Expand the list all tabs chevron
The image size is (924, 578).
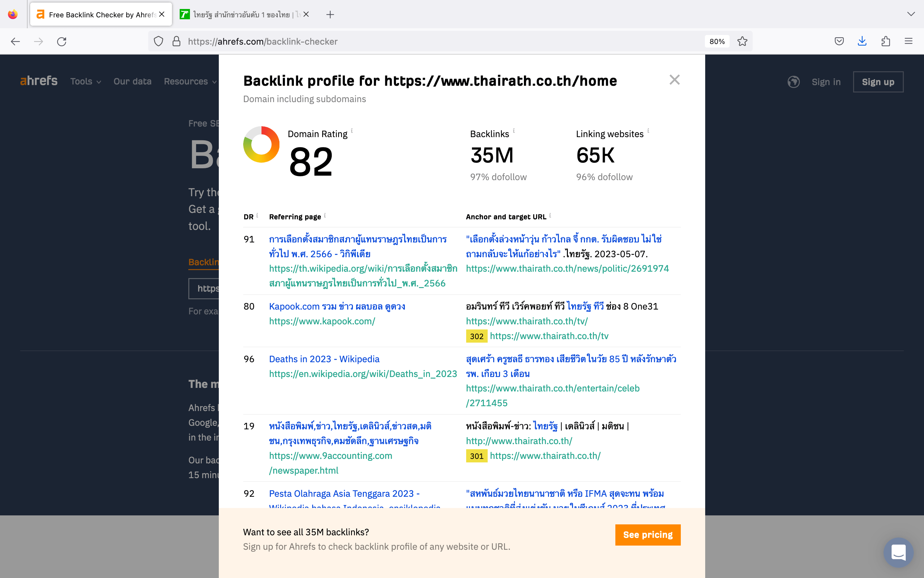pyautogui.click(x=911, y=14)
